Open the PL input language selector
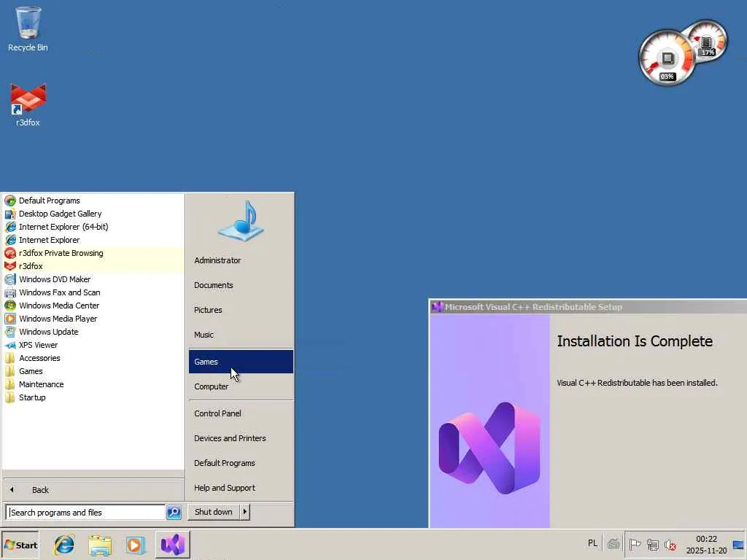The image size is (747, 560). pos(592,543)
